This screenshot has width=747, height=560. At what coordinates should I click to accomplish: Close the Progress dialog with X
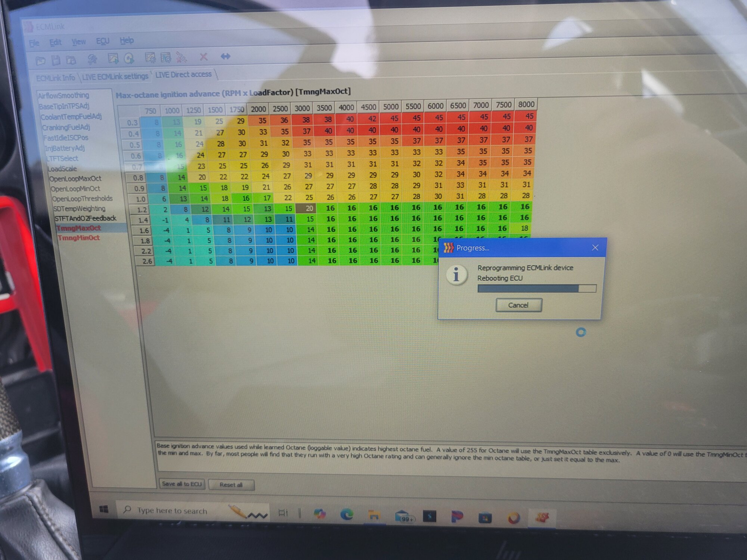pyautogui.click(x=595, y=248)
